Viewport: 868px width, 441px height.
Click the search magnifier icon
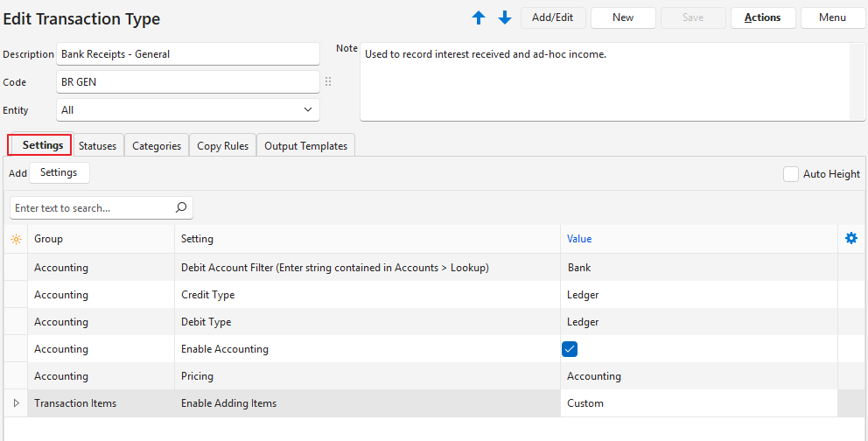tap(181, 208)
